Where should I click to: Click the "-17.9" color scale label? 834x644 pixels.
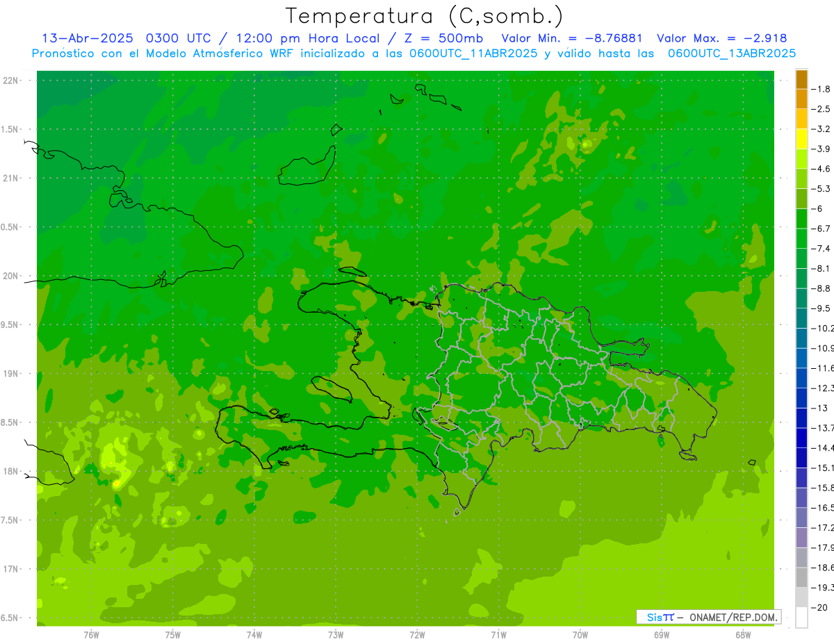click(824, 547)
